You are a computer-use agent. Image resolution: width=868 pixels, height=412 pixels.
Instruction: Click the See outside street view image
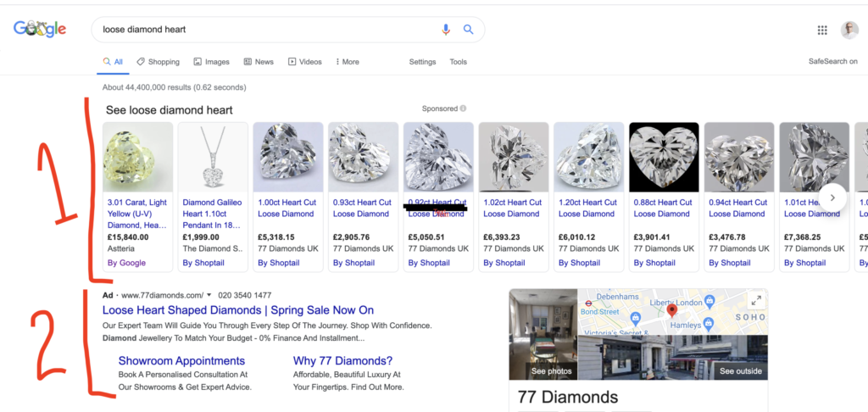pyautogui.click(x=672, y=357)
